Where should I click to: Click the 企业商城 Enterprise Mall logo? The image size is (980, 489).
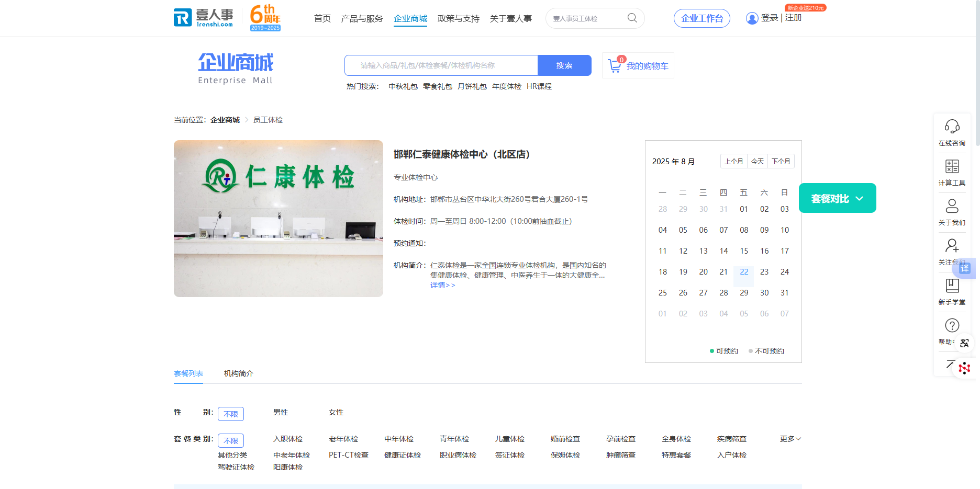click(x=236, y=69)
